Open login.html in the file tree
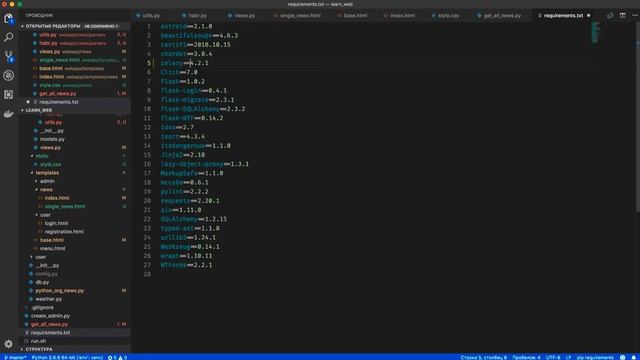Screen dimensions: 640x360 56,223
